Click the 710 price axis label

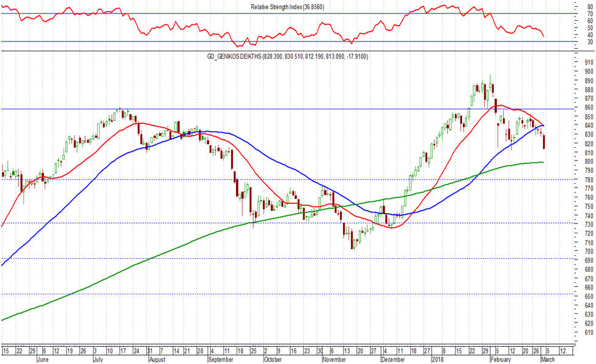click(x=589, y=242)
